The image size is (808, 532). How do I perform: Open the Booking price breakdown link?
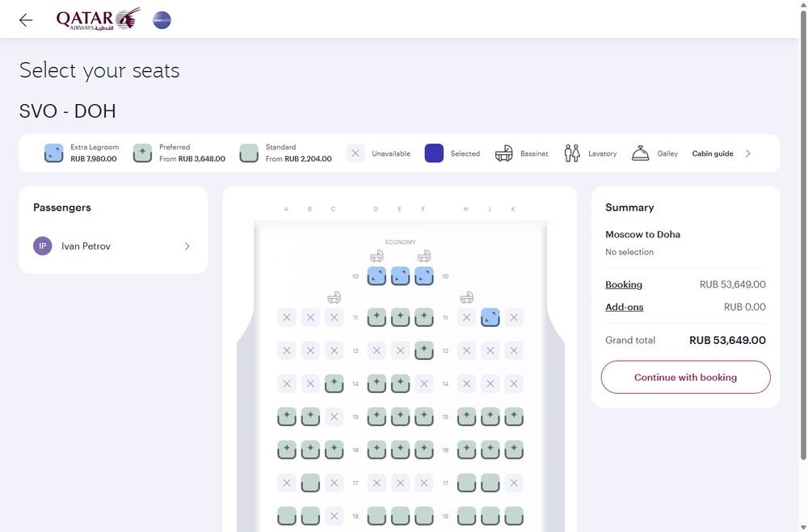[624, 284]
